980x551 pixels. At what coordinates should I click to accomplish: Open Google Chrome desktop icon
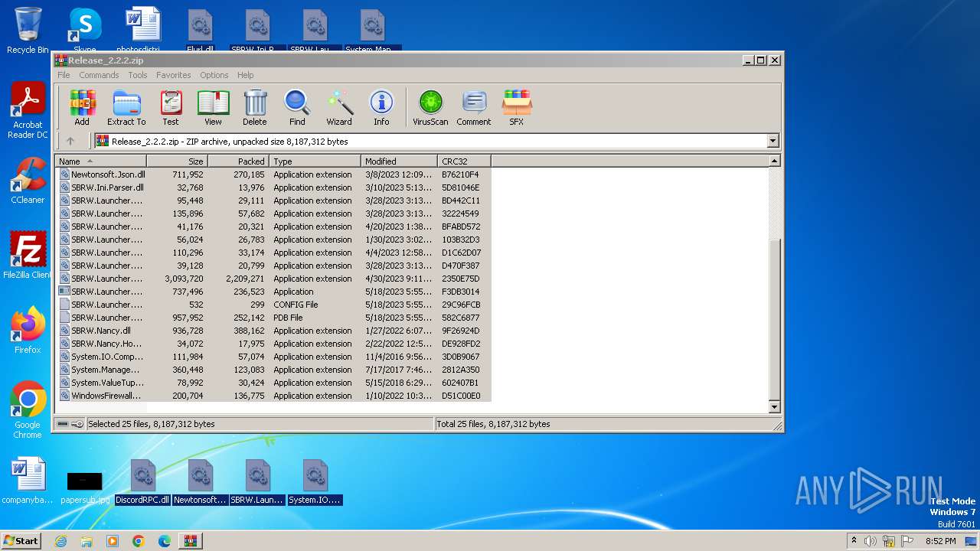pos(28,410)
